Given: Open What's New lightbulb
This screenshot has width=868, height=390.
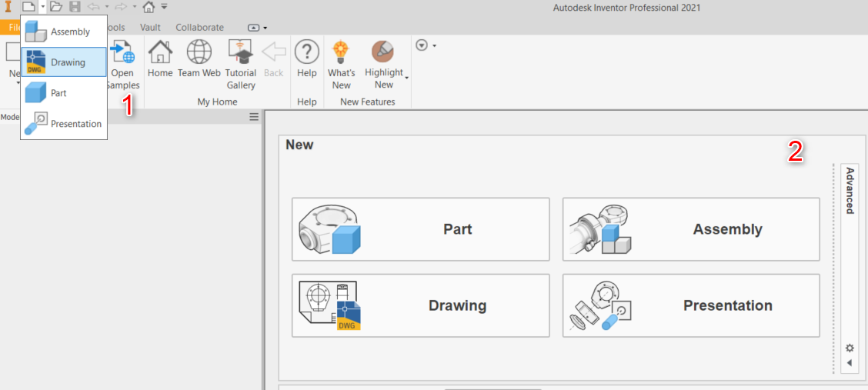Looking at the screenshot, I should [x=342, y=65].
